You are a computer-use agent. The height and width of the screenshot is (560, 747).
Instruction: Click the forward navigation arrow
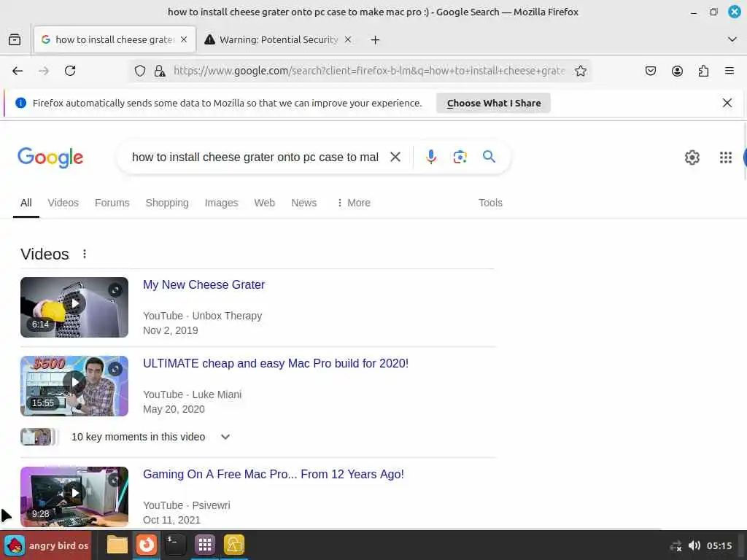click(44, 71)
